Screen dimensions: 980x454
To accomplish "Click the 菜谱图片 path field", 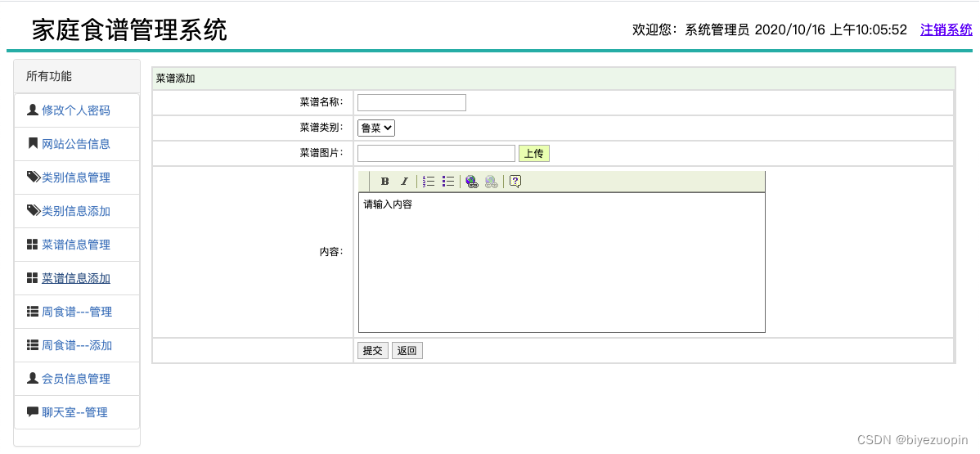I will (436, 153).
